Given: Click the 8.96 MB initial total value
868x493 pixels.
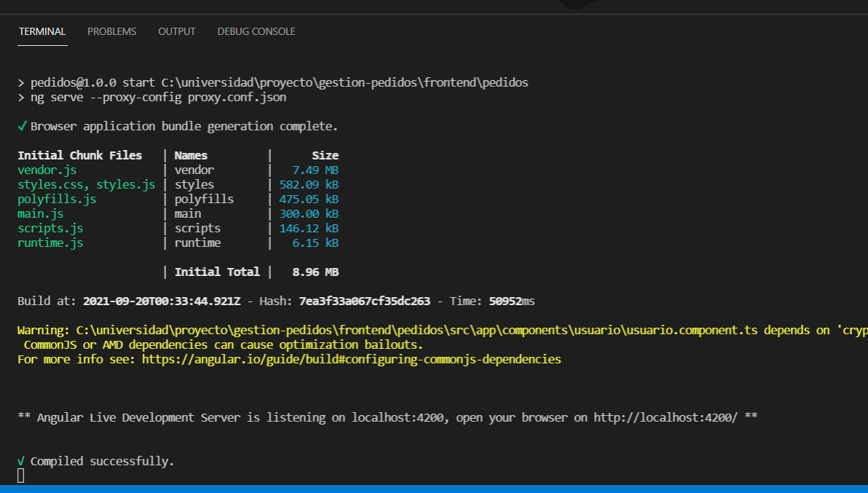Looking at the screenshot, I should click(x=315, y=272).
